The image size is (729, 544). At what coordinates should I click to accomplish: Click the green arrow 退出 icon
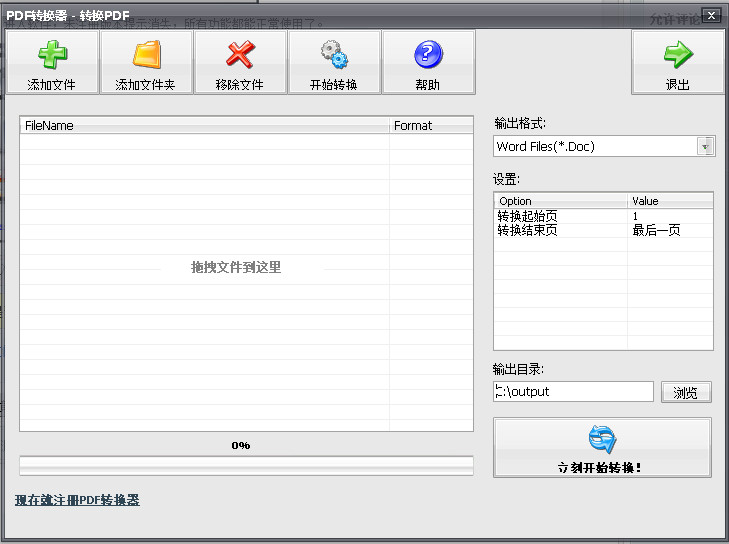[677, 55]
